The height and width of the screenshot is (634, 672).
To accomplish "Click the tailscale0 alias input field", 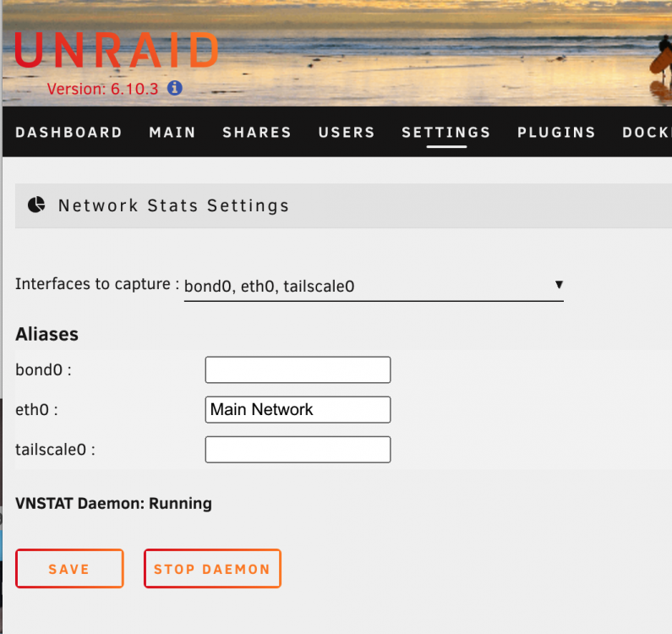I will click(x=298, y=450).
